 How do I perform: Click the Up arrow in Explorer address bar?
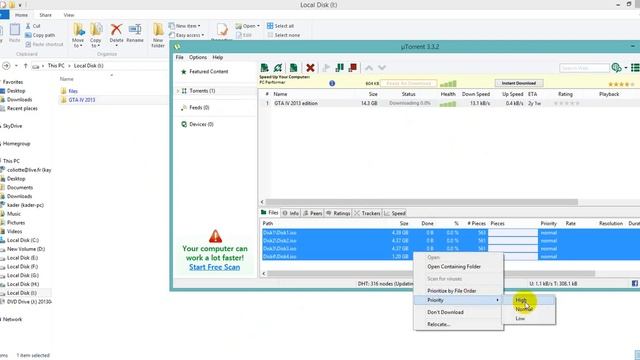click(x=25, y=66)
